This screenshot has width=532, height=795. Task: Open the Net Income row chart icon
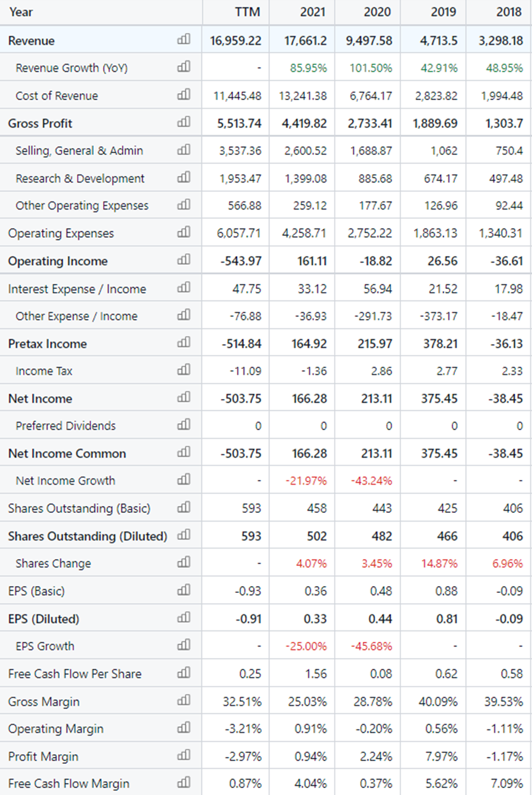coord(183,397)
